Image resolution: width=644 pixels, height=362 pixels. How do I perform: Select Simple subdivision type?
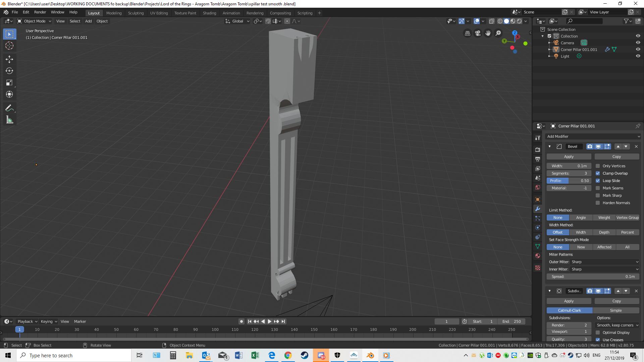[x=616, y=310]
